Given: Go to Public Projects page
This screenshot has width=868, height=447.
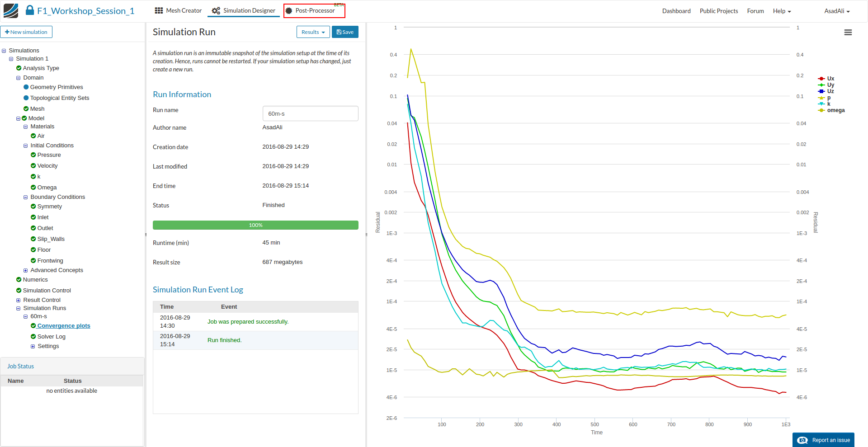Looking at the screenshot, I should (x=718, y=11).
